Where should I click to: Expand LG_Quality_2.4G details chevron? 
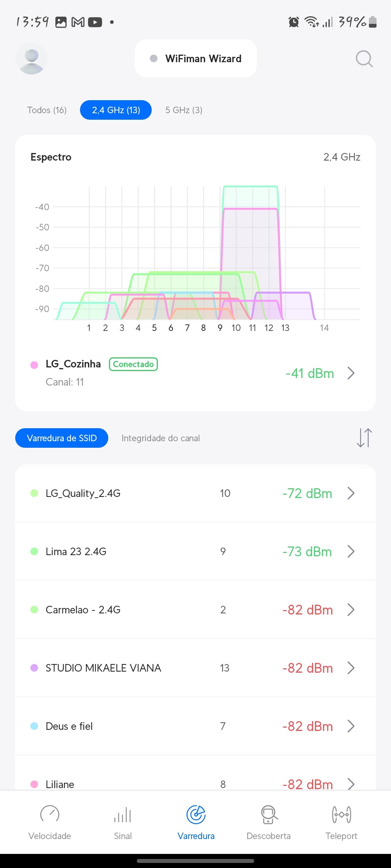tap(350, 493)
